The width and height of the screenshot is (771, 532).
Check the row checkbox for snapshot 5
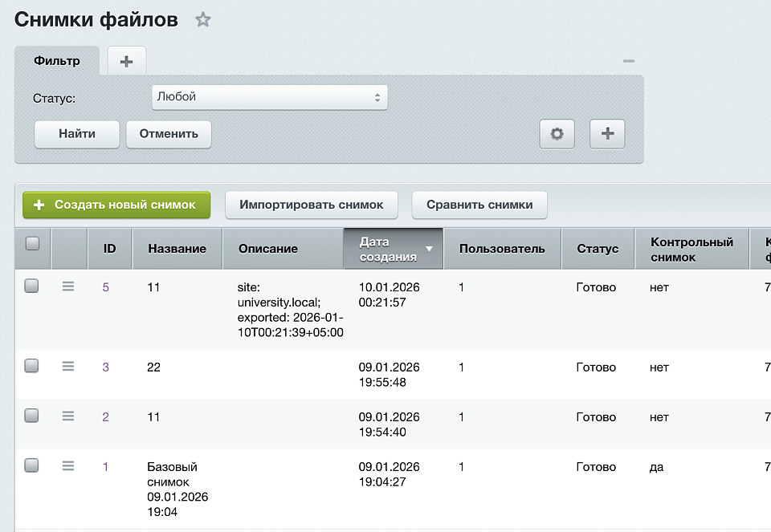(31, 286)
